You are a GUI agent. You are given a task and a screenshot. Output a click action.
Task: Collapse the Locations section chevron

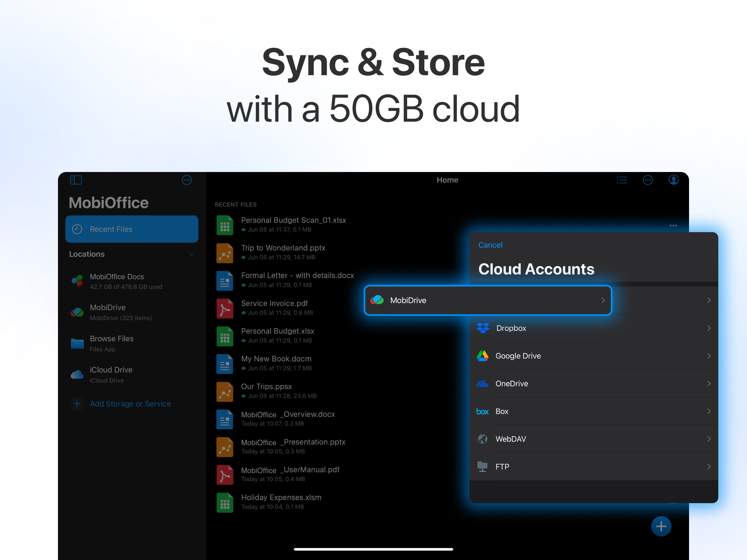191,254
